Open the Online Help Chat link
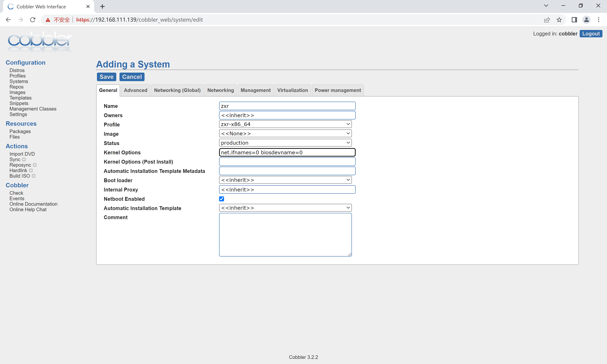Screen dimensions: 607x364 pos(28,210)
